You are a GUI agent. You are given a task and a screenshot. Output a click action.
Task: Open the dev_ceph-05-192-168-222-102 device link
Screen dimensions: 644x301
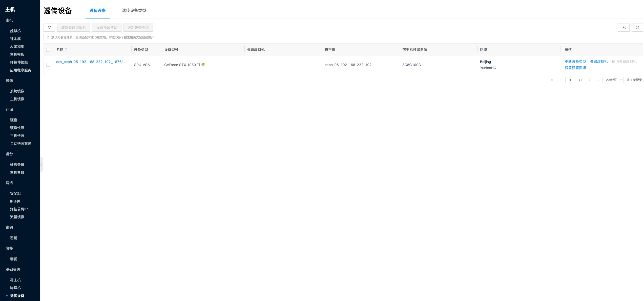click(91, 62)
